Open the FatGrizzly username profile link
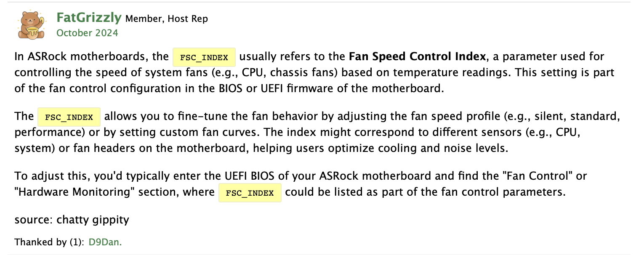644x255 pixels. click(x=89, y=18)
